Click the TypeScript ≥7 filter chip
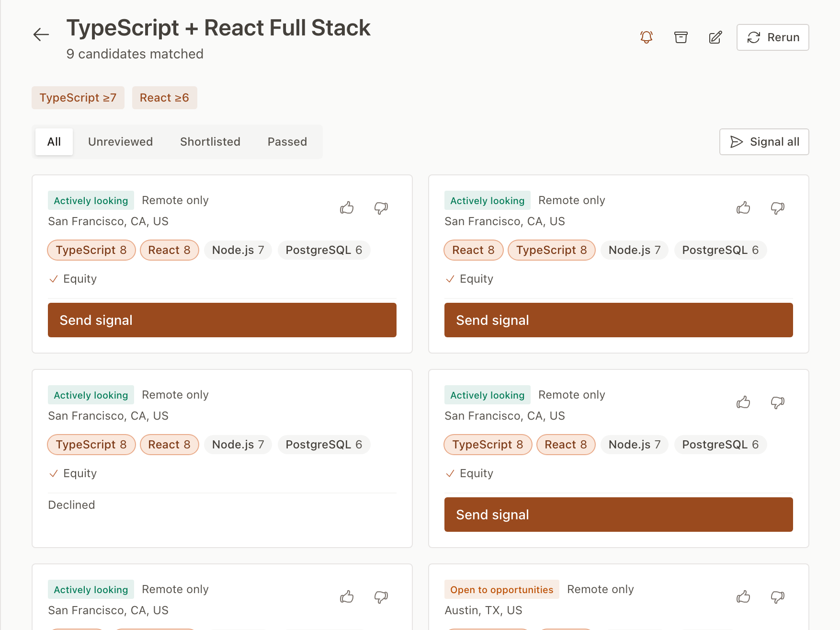840x630 pixels. coord(78,98)
